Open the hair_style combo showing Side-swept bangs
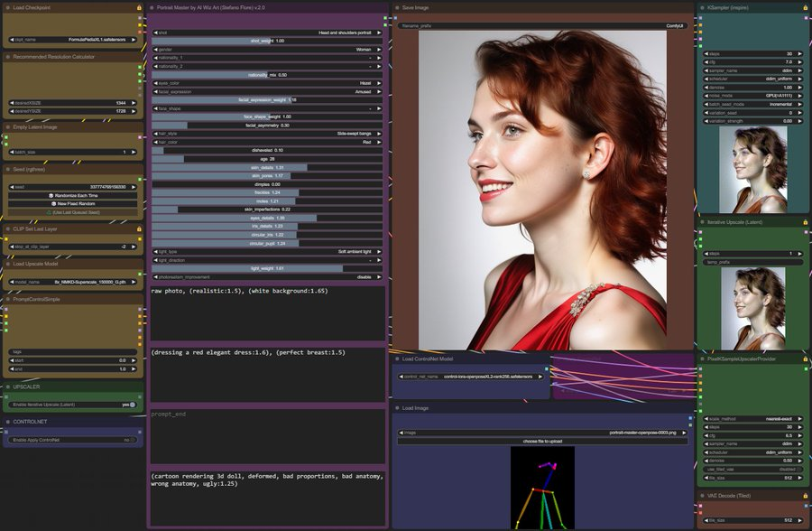The image size is (812, 531). [267, 134]
